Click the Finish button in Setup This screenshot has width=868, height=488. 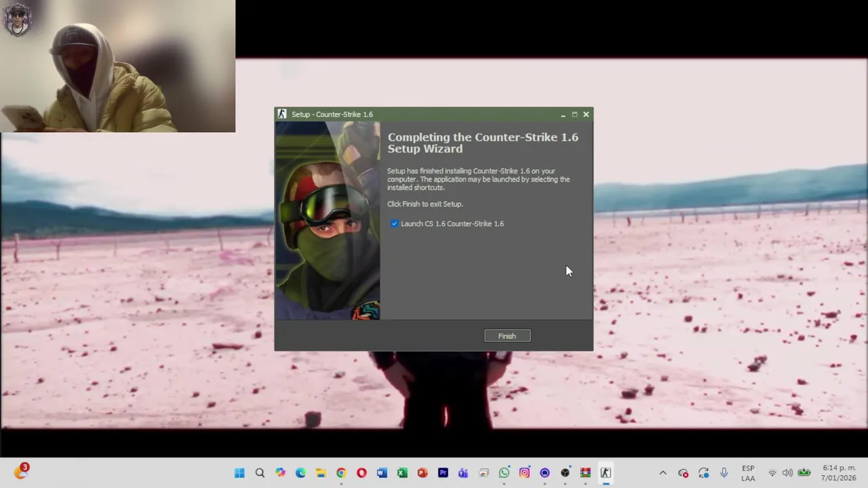(507, 336)
